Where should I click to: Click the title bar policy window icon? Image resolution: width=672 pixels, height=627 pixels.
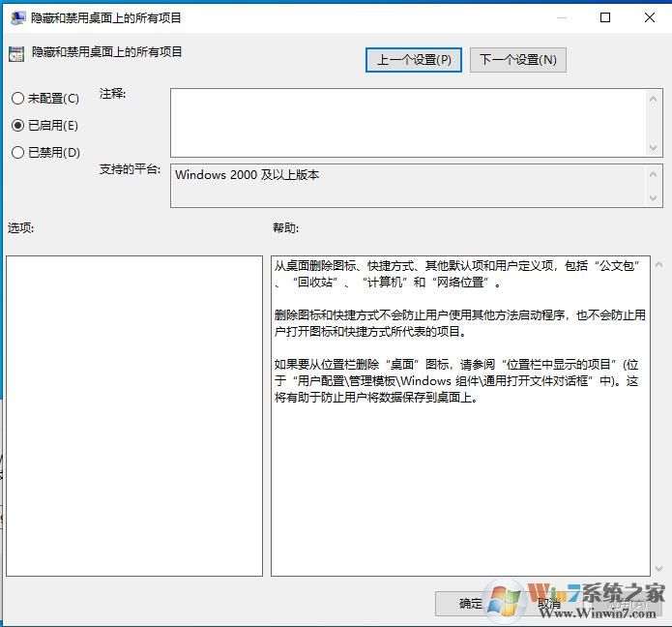coord(17,18)
